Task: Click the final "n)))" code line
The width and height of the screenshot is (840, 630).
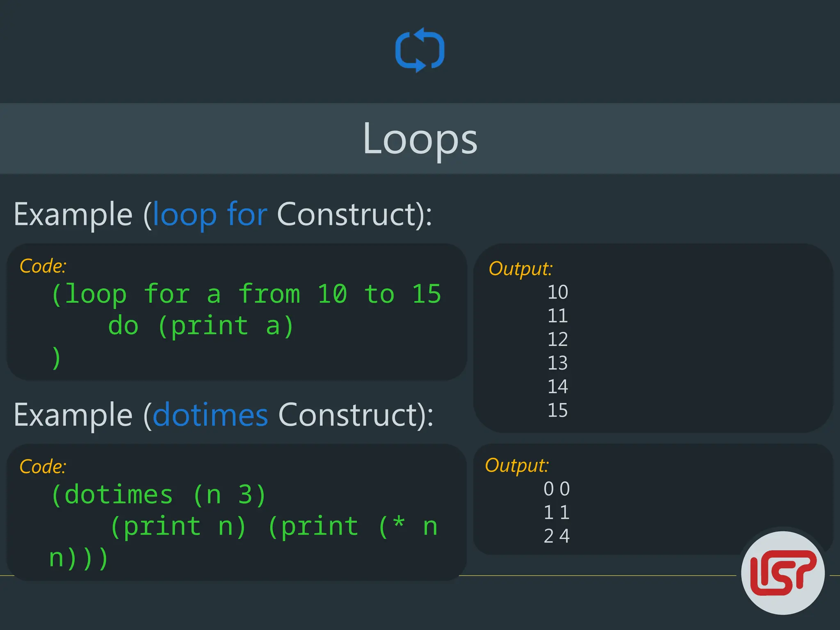Action: pos(79,558)
